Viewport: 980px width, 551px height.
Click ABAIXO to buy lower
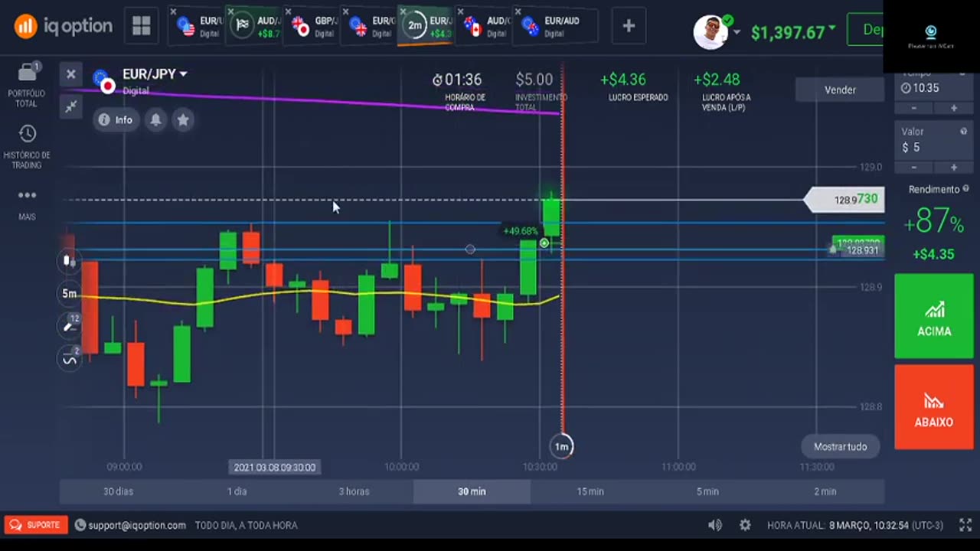click(x=934, y=407)
